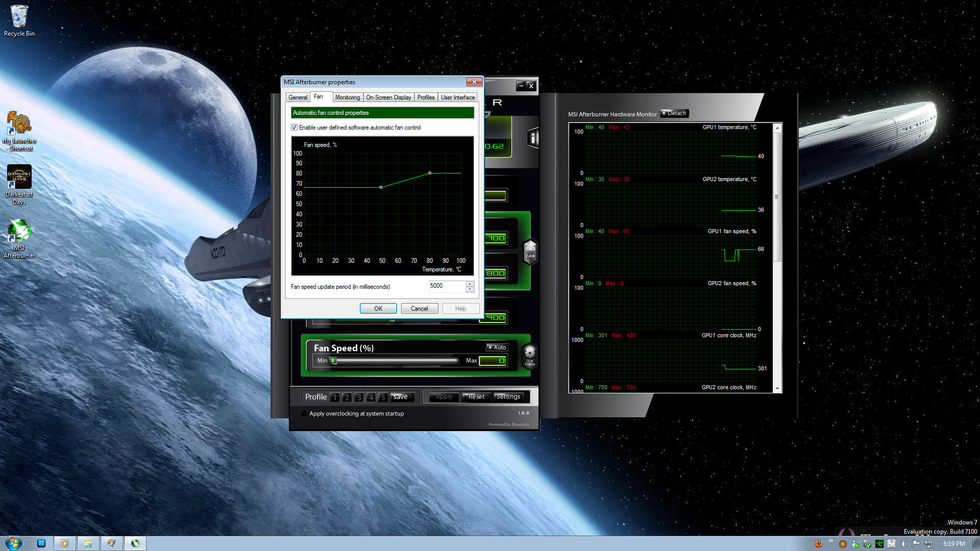This screenshot has height=551, width=980.
Task: Increase fan speed update period stepper
Action: pyautogui.click(x=470, y=284)
